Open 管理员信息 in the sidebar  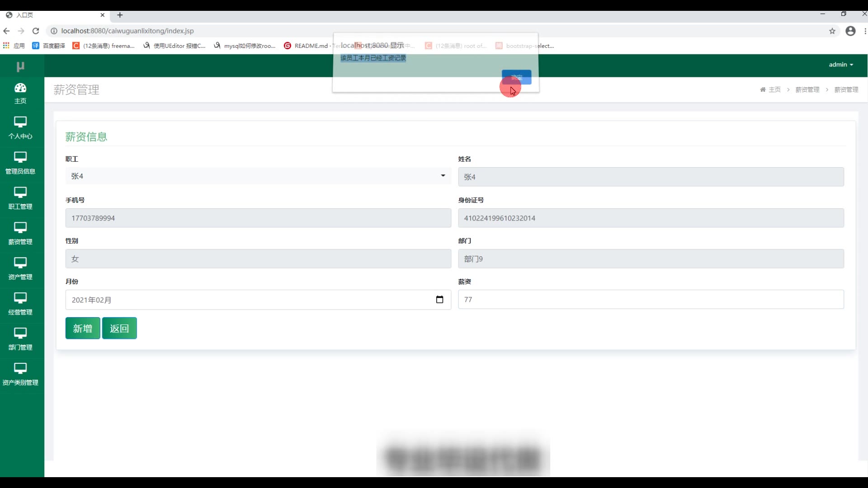(20, 164)
